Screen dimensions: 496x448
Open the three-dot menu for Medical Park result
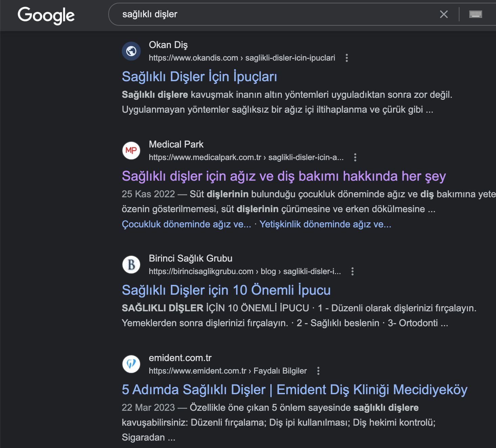355,157
